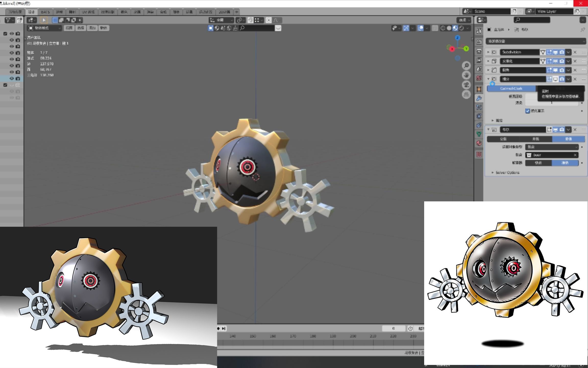The image size is (588, 368).
Task: Toggle Subdivision modifier render visibility
Action: 562,52
